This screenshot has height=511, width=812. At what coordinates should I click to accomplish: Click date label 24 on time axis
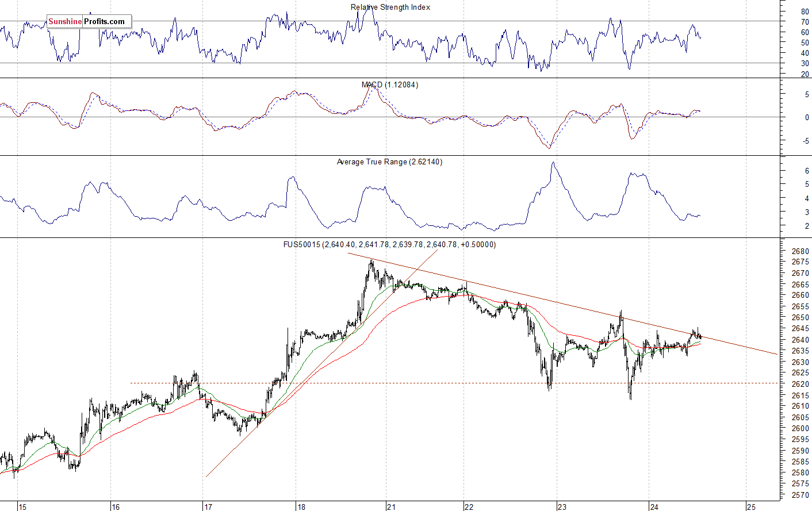[x=654, y=507]
